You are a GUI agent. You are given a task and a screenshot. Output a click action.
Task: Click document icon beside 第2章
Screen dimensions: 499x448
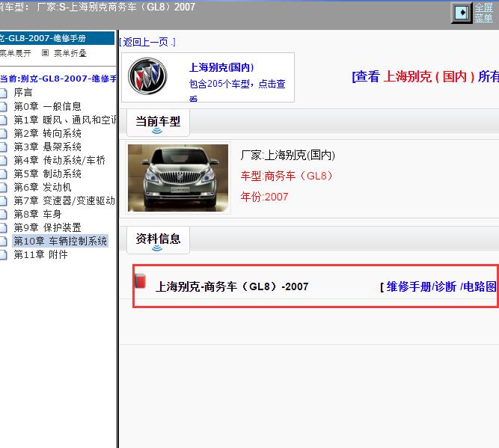pyautogui.click(x=3, y=134)
